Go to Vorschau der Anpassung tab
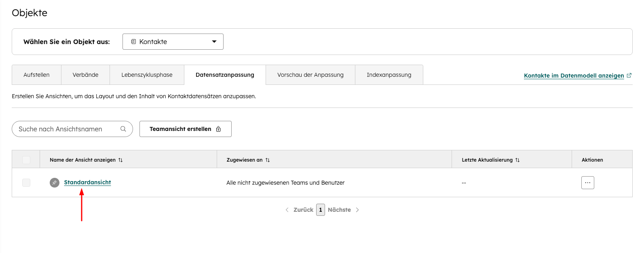644x253 pixels. (310, 75)
